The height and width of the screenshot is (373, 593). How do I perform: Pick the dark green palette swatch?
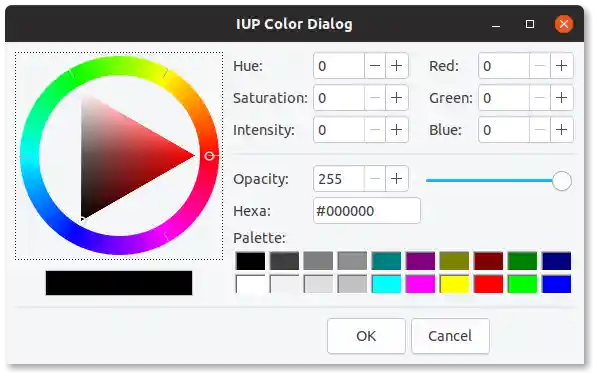(522, 261)
